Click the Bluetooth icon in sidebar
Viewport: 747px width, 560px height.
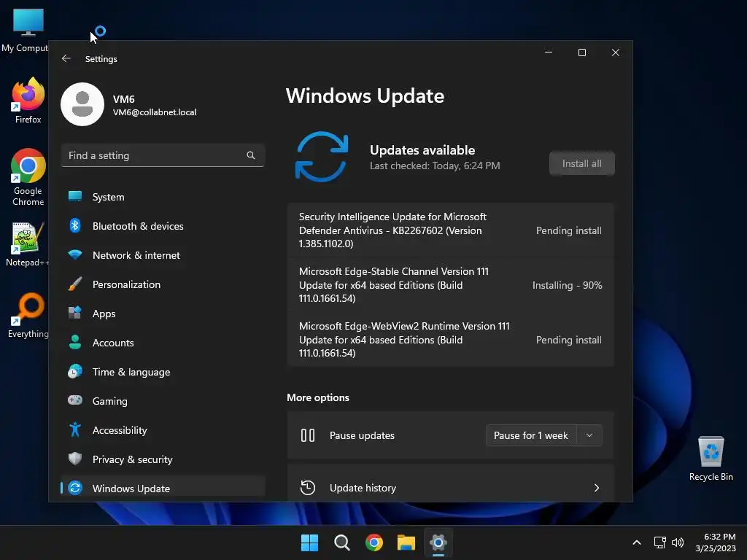pos(75,226)
